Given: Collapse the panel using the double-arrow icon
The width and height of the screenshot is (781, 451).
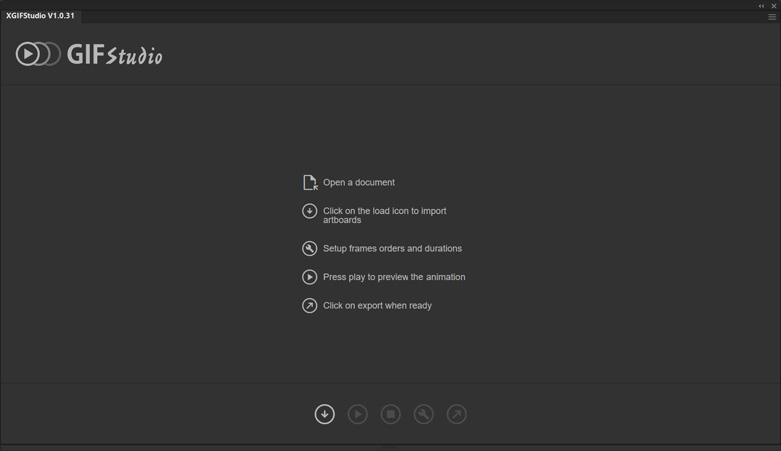Looking at the screenshot, I should [761, 6].
